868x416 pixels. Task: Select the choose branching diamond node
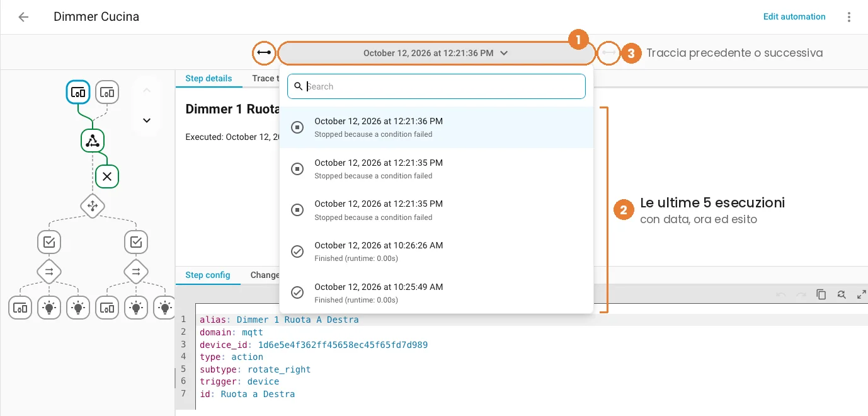(x=93, y=205)
